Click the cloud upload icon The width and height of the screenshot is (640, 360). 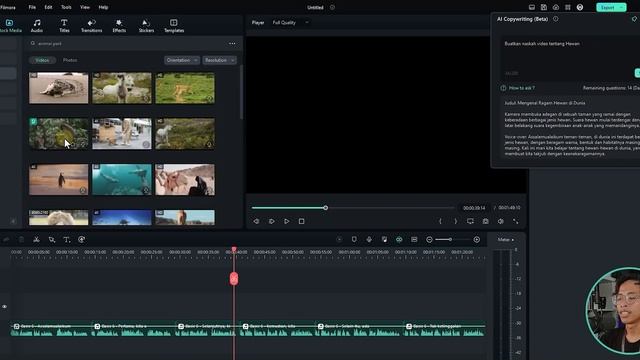(556, 7)
